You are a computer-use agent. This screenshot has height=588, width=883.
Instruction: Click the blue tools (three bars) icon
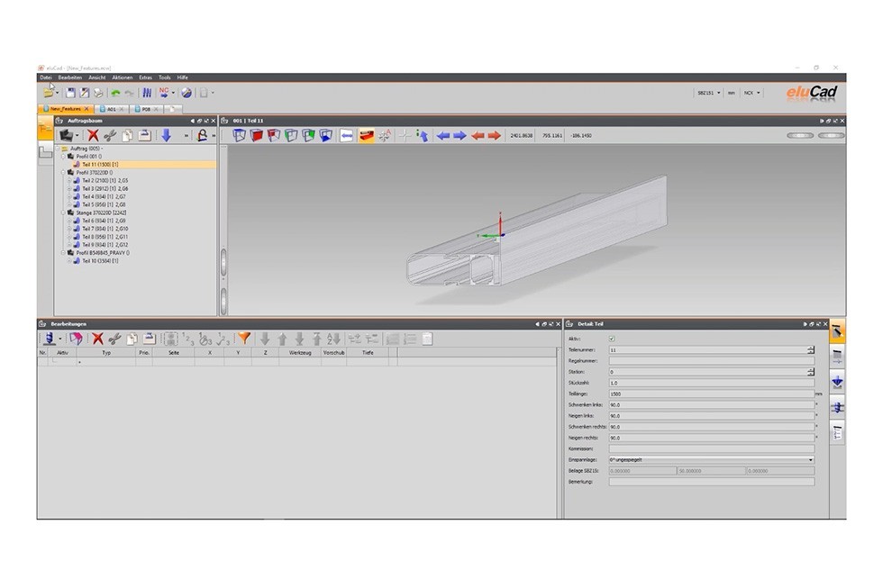(x=147, y=93)
